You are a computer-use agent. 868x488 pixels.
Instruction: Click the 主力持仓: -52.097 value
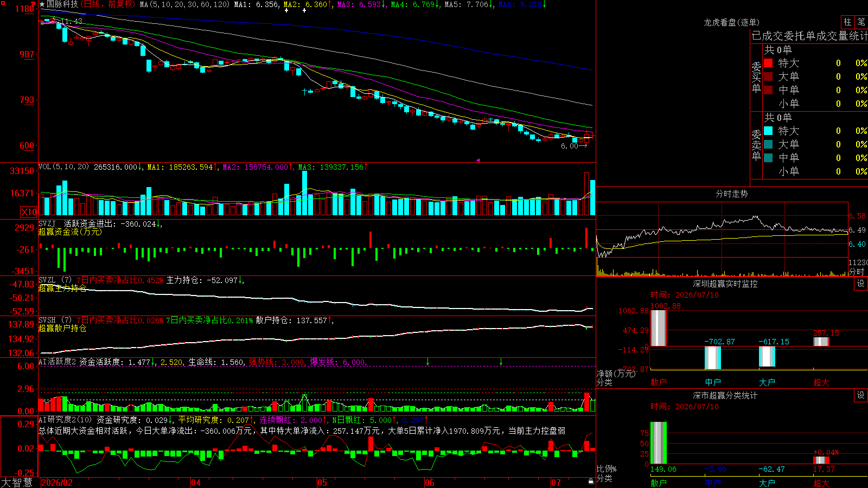pyautogui.click(x=202, y=280)
